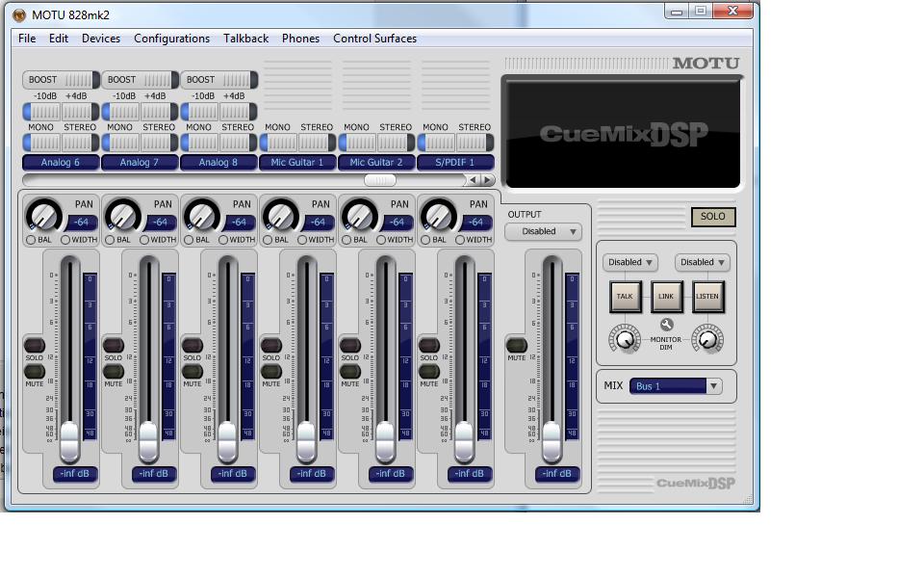Click the MOTU 828mk2 title bar icon

pos(18,13)
